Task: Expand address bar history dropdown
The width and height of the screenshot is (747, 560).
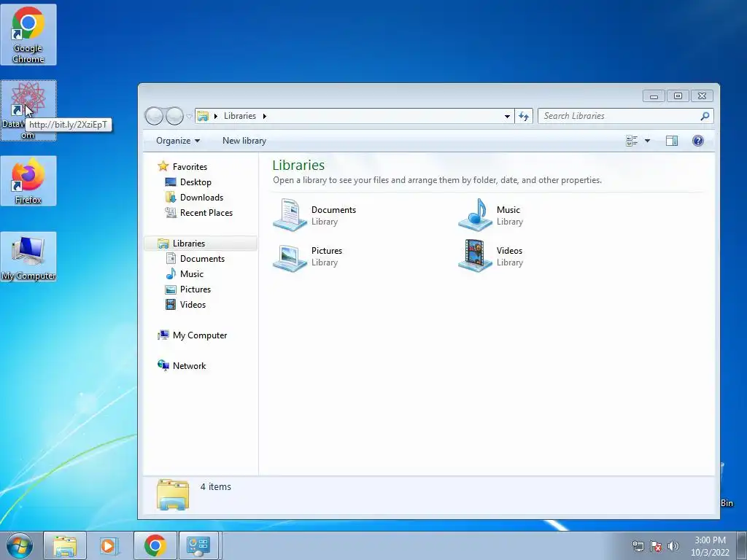Action: click(x=508, y=116)
